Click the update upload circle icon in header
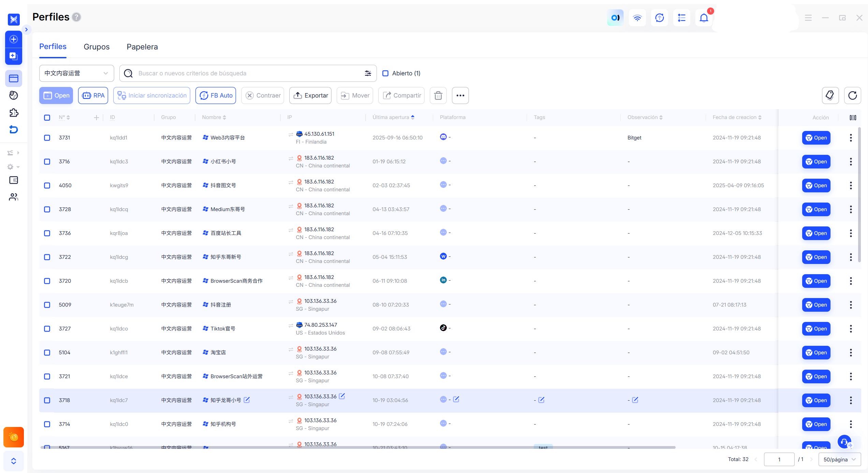This screenshot has width=868, height=473. (x=660, y=18)
